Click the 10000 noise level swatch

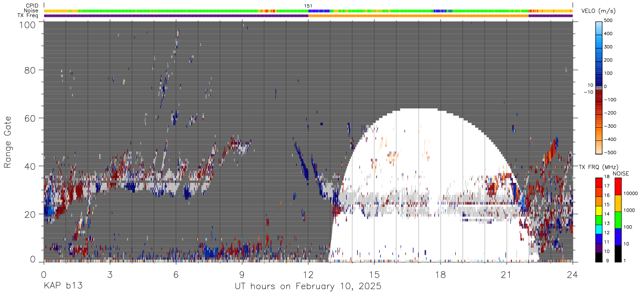617,186
